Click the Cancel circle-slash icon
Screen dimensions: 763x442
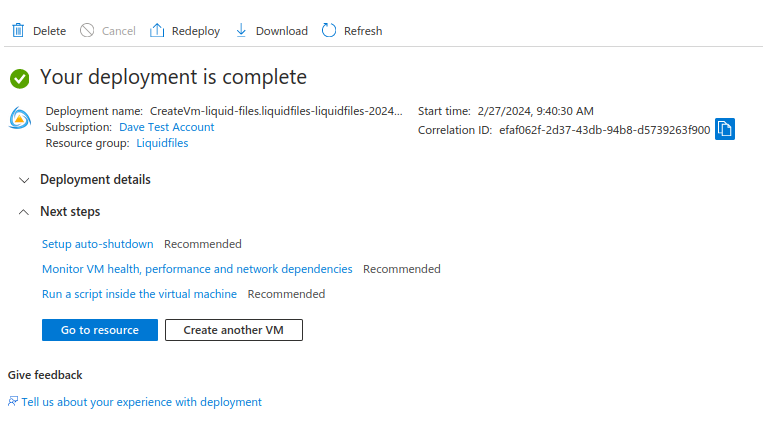click(87, 30)
